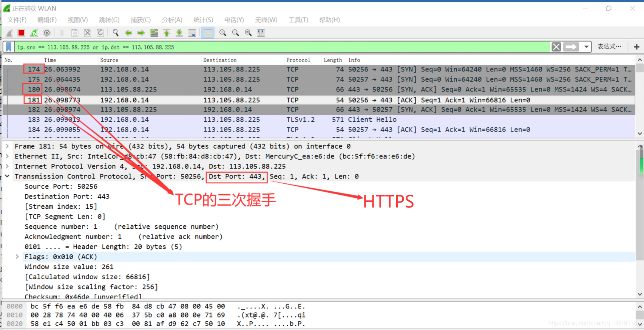Jump to the first packet
The height and width of the screenshot is (330, 644).
point(167,33)
